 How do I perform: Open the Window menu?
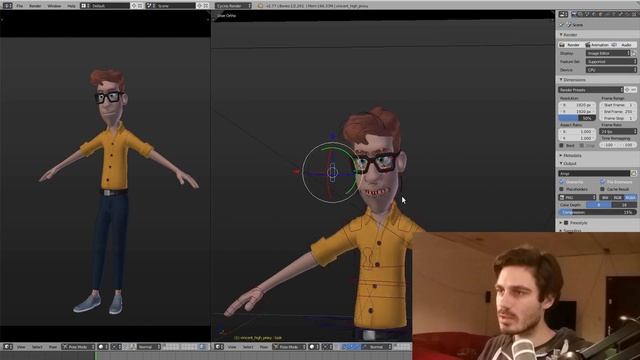click(54, 6)
